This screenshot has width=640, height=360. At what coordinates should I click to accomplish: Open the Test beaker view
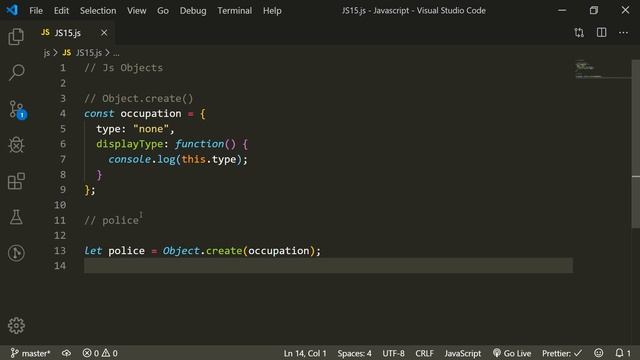[16, 217]
